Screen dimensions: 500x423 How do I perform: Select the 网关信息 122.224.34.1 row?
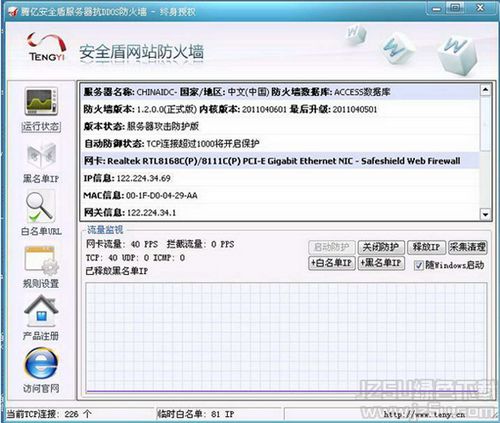coord(280,213)
